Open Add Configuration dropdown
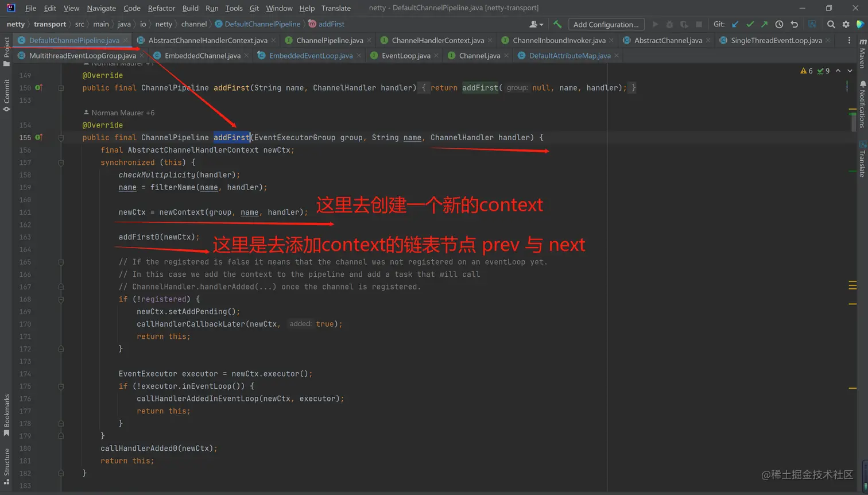The image size is (868, 495). 606,24
